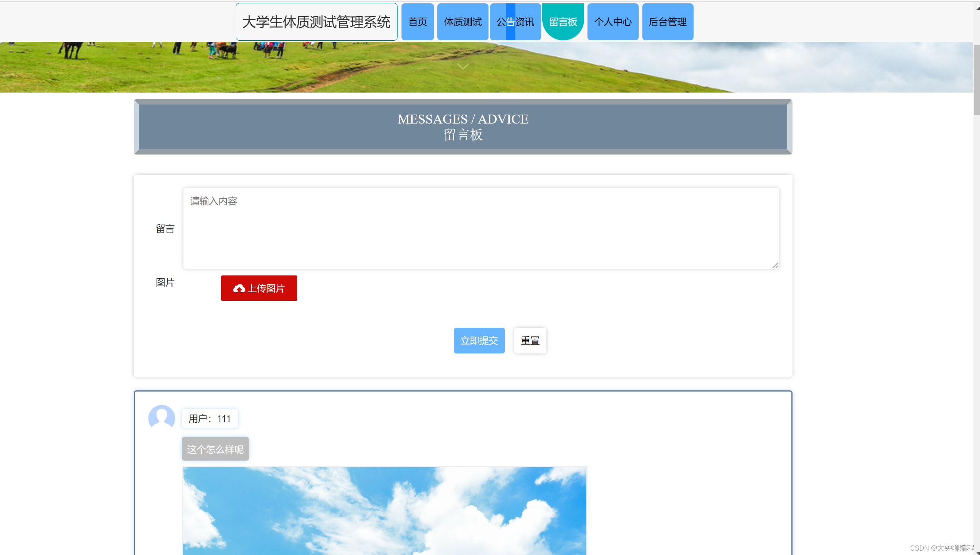Image resolution: width=980 pixels, height=555 pixels.
Task: Select the 留言板 tab
Action: (x=562, y=22)
